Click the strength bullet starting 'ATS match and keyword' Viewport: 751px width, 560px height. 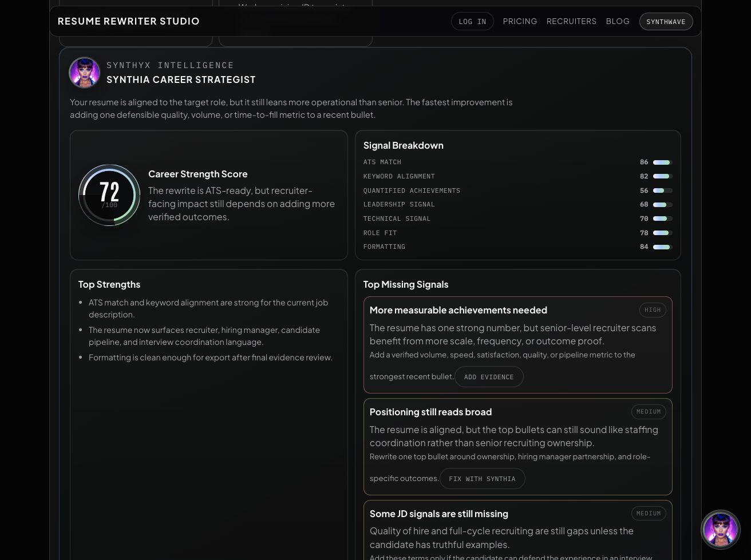(x=208, y=308)
